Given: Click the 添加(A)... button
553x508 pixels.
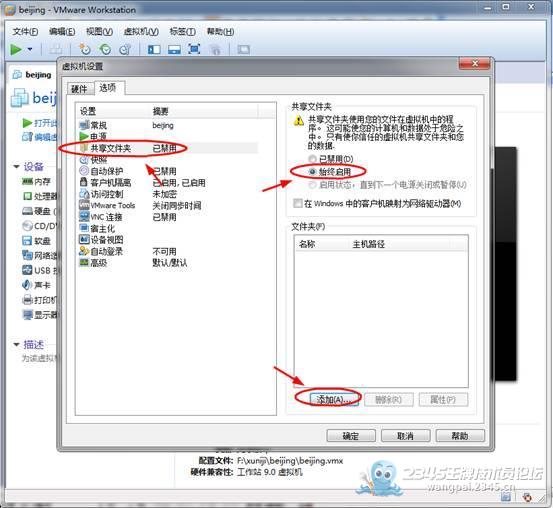Looking at the screenshot, I should pos(334,399).
